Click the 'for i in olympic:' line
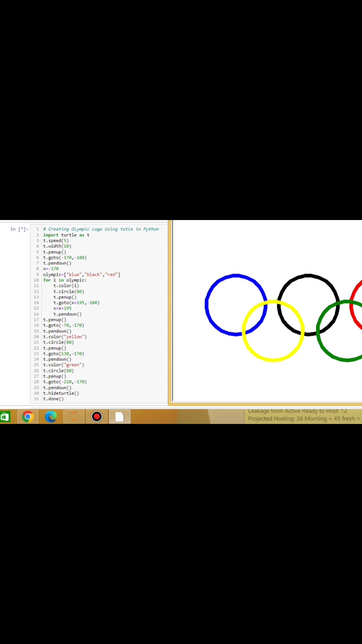362x644 pixels. [65, 280]
